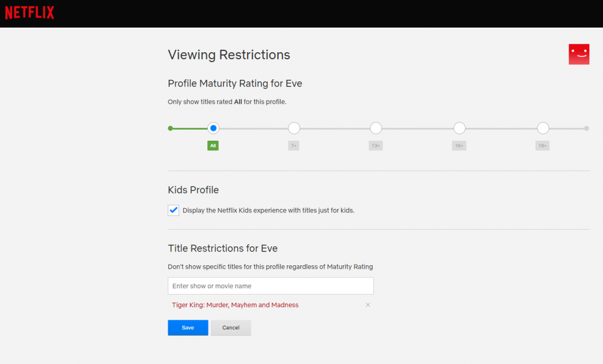This screenshot has width=603, height=364.
Task: Select the '18+' marker on the rating slider
Action: [542, 128]
